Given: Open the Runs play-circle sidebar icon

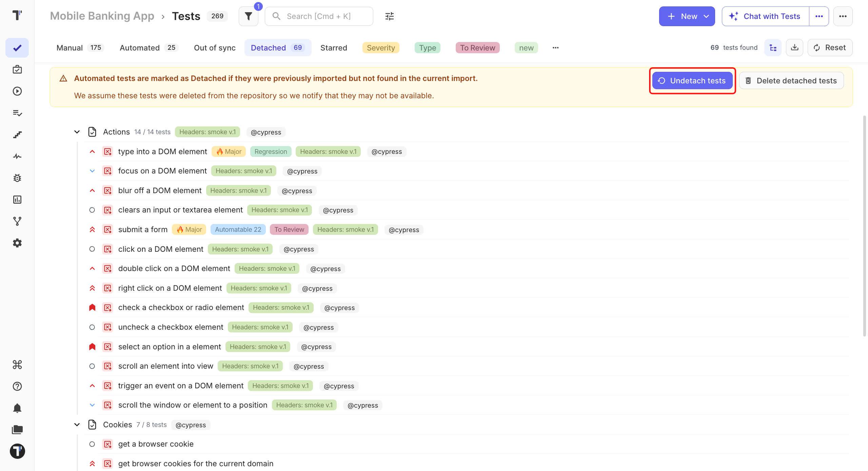Looking at the screenshot, I should tap(17, 91).
